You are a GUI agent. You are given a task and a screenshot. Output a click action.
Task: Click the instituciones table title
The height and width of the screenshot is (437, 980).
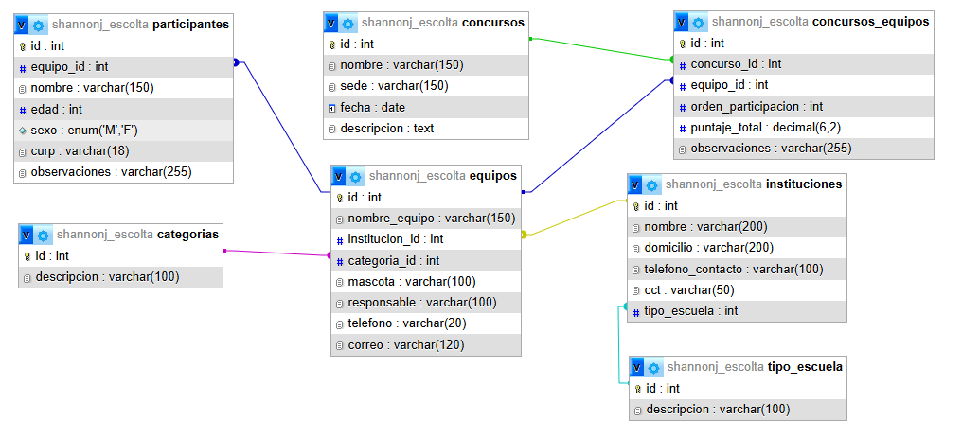(803, 184)
